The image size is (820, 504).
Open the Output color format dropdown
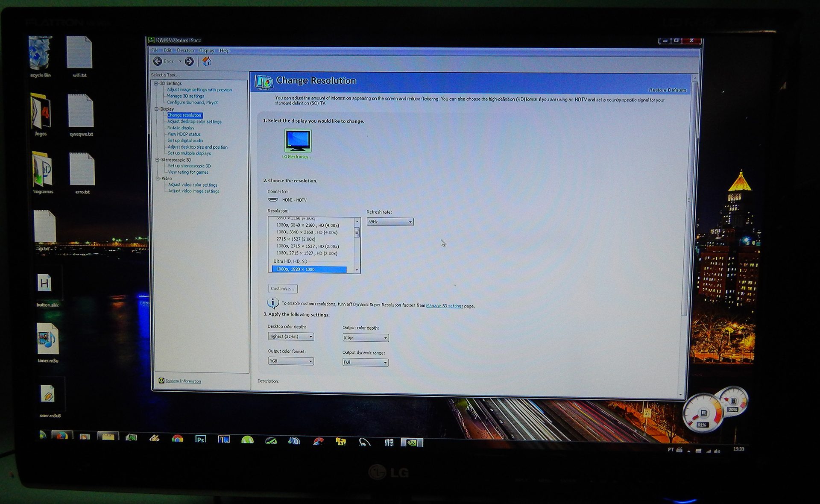pos(291,361)
